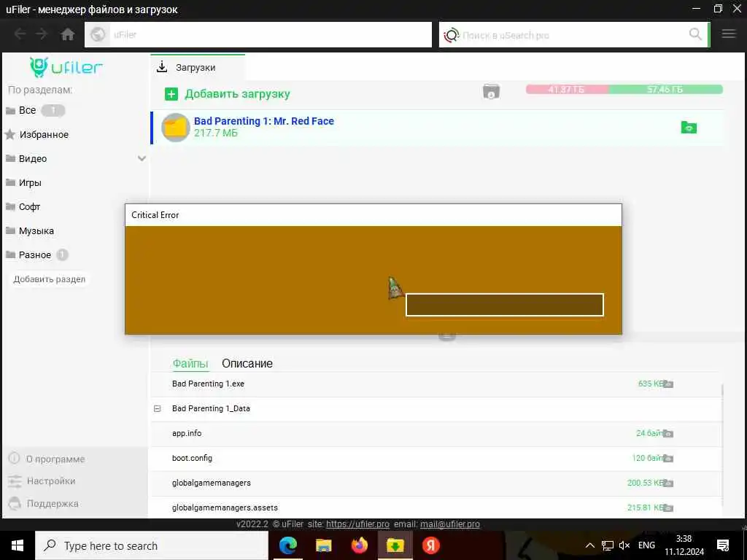Switch to the Файлы tab
The width and height of the screenshot is (747, 560).
coord(190,363)
